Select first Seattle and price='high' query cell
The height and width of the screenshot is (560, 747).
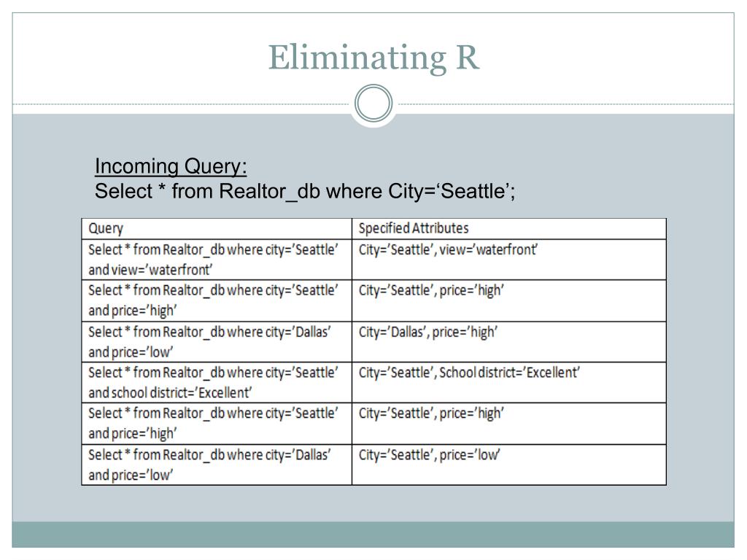pos(217,300)
